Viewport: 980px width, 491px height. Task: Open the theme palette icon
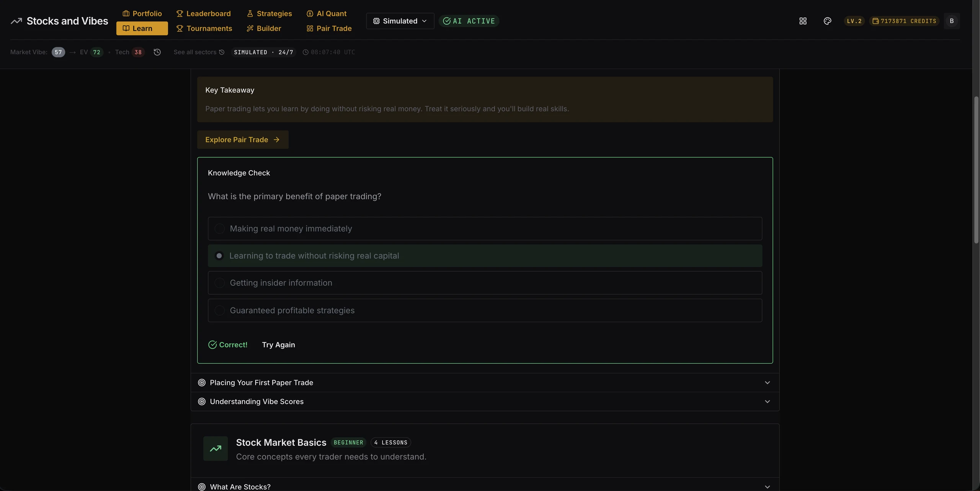coord(827,21)
